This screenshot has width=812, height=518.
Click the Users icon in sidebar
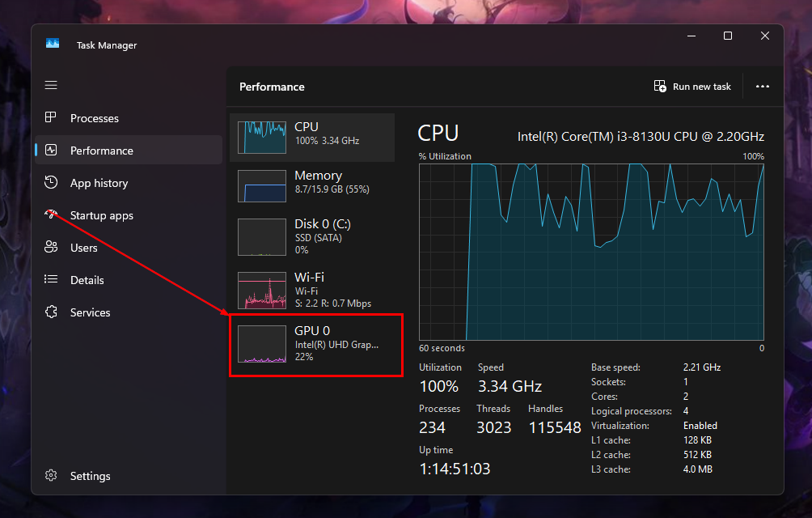[x=51, y=248]
